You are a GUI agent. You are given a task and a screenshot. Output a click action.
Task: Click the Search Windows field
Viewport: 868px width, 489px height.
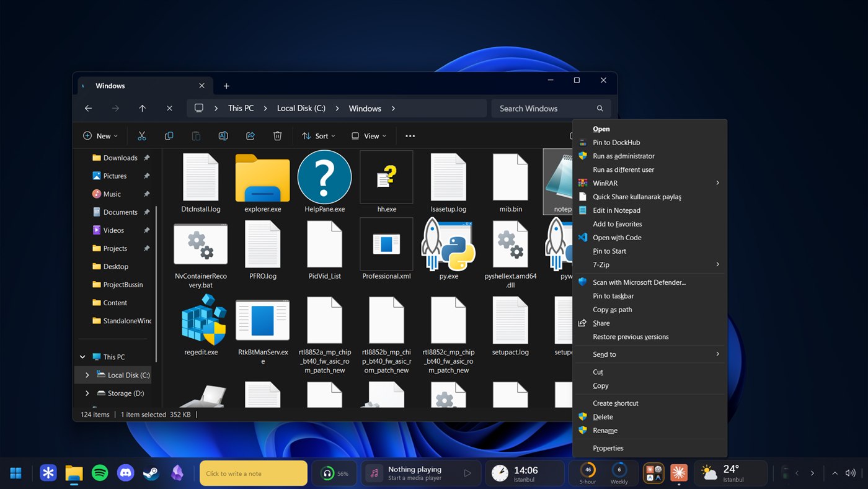click(x=551, y=108)
